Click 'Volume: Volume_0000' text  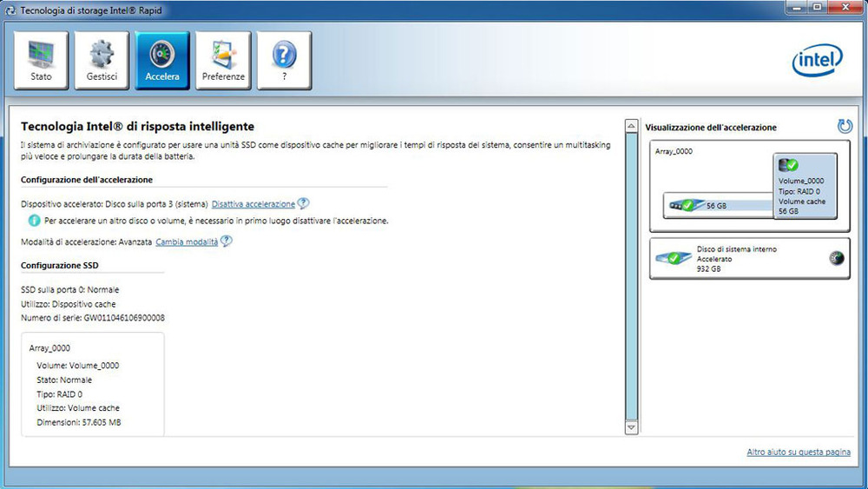click(x=77, y=366)
